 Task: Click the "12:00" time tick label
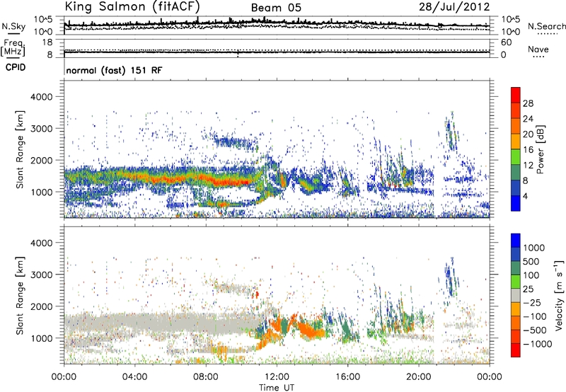pos(277,377)
